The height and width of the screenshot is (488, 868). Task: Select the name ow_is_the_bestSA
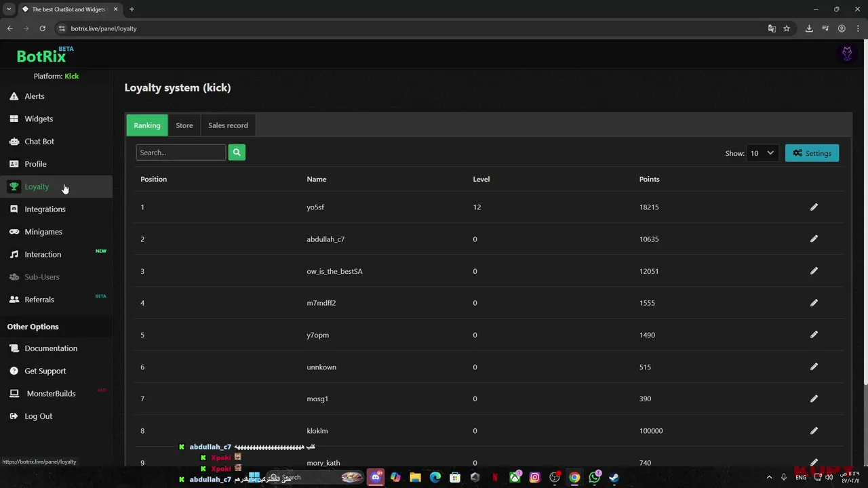pyautogui.click(x=334, y=271)
